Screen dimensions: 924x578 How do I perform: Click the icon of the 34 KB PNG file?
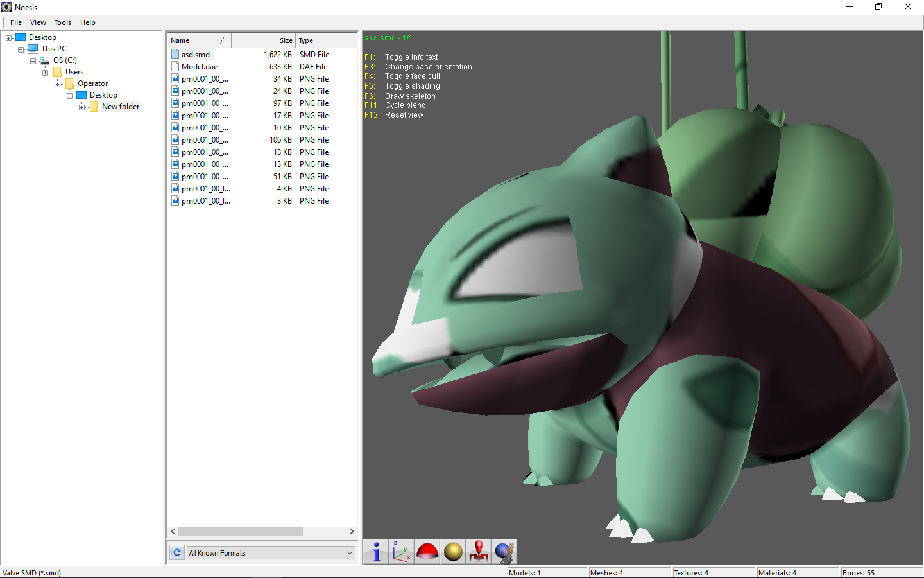coord(175,79)
